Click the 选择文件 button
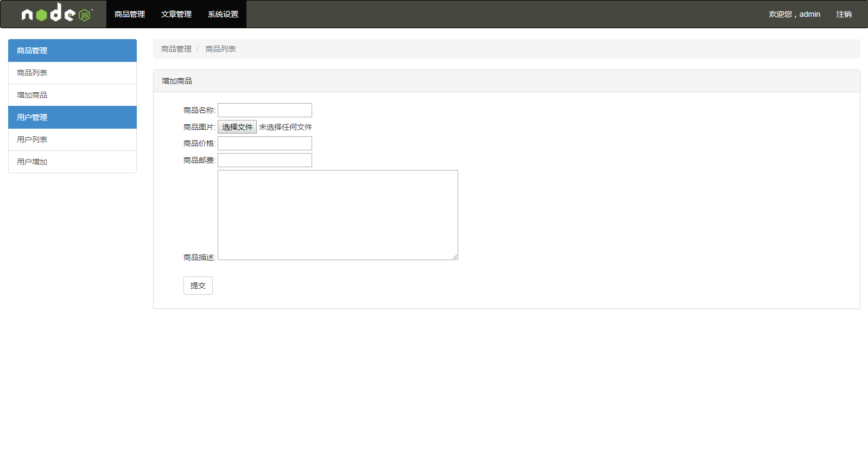 tap(237, 127)
